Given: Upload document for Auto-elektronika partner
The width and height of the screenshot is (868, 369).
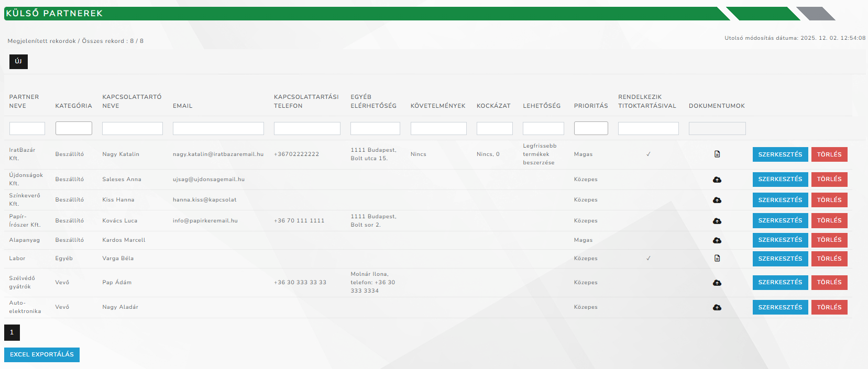Looking at the screenshot, I should click(x=717, y=307).
